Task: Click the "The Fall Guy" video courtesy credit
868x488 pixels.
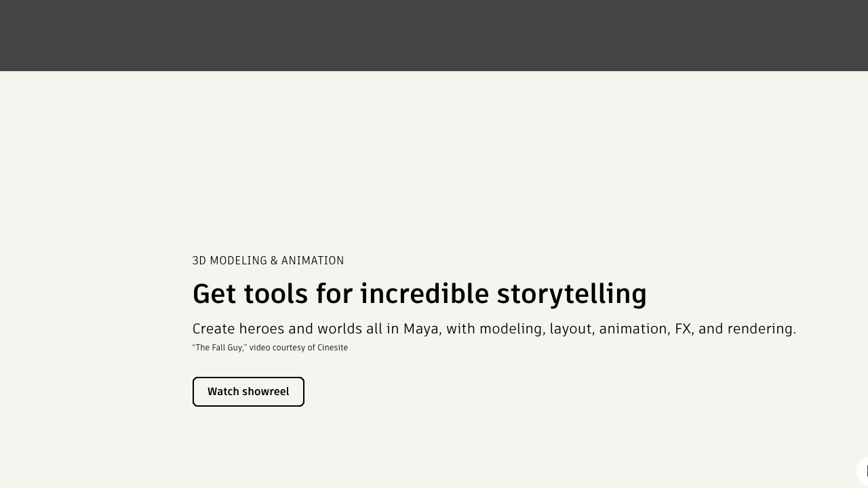Action: pos(270,348)
